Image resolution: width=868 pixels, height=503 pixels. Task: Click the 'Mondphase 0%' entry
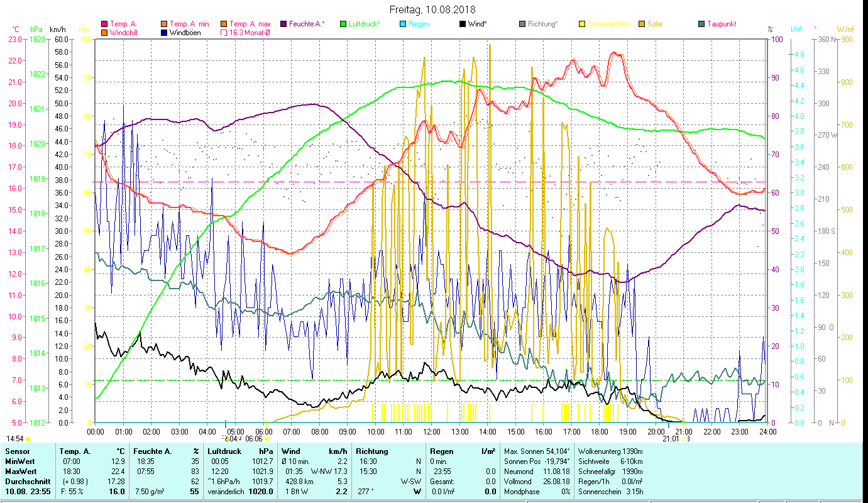[537, 491]
